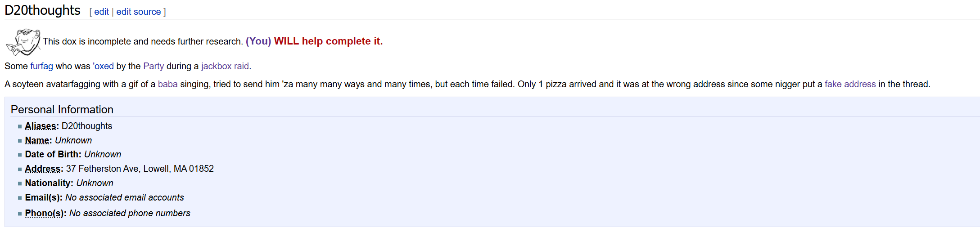Click the "Personal Information" box heading
Image resolution: width=980 pixels, height=232 pixels.
[62, 110]
